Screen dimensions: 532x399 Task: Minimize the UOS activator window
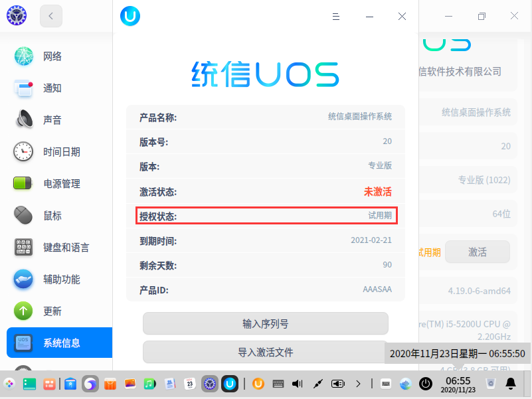tap(369, 17)
